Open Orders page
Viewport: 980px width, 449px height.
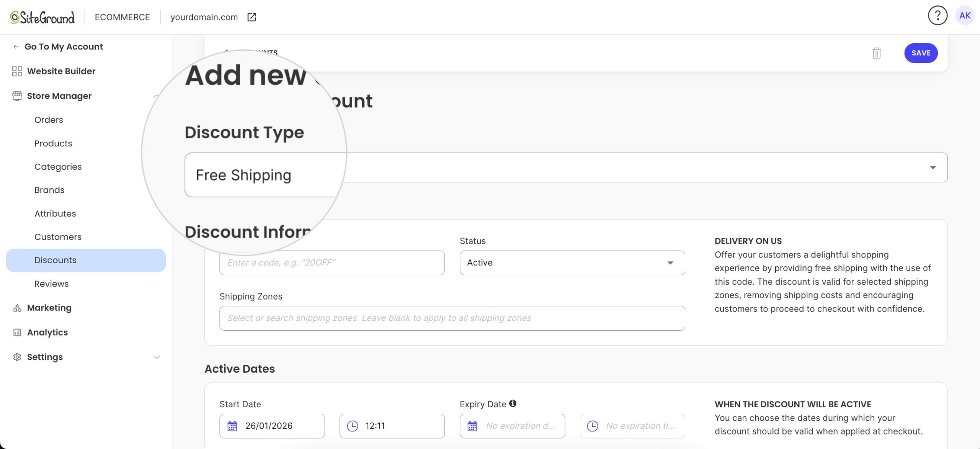coord(49,120)
